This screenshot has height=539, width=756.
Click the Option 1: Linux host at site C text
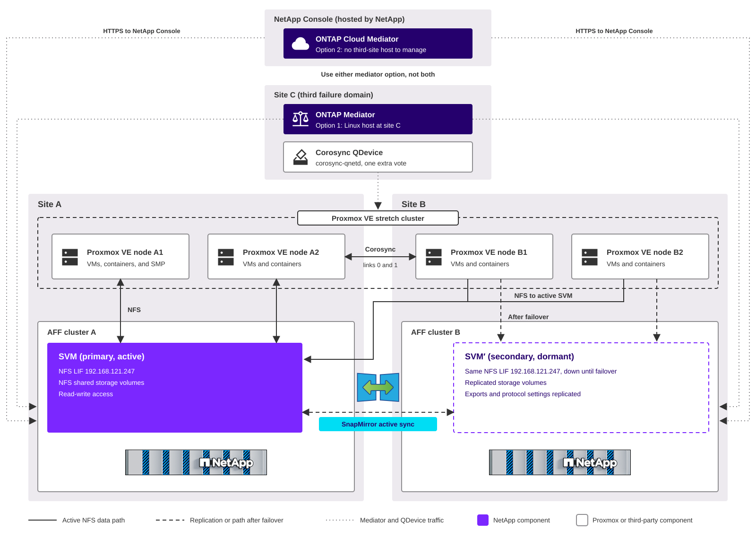358,125
